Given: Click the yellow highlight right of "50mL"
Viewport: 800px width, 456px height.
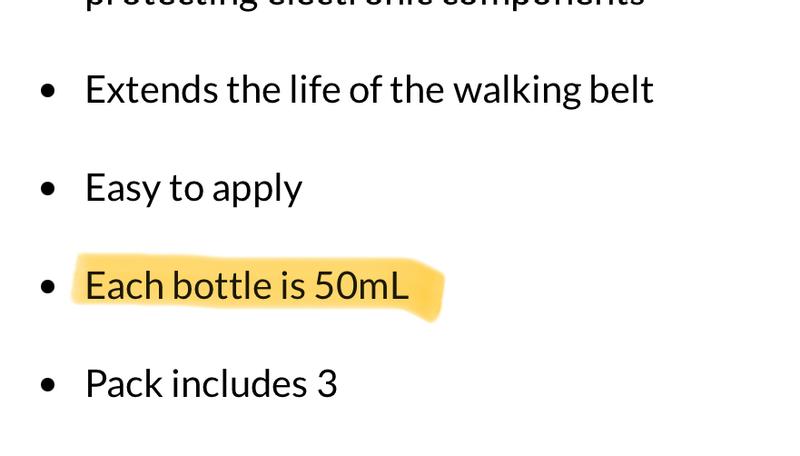Looking at the screenshot, I should click(427, 289).
